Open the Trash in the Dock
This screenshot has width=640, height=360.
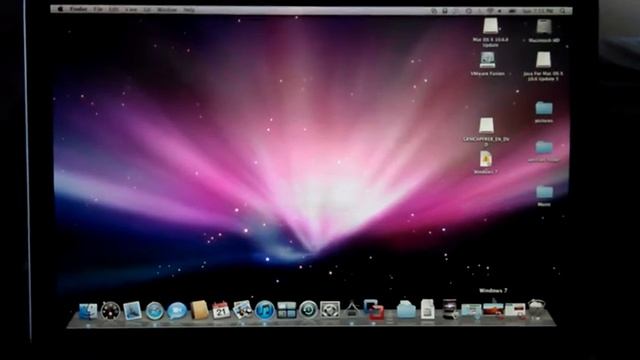[537, 309]
